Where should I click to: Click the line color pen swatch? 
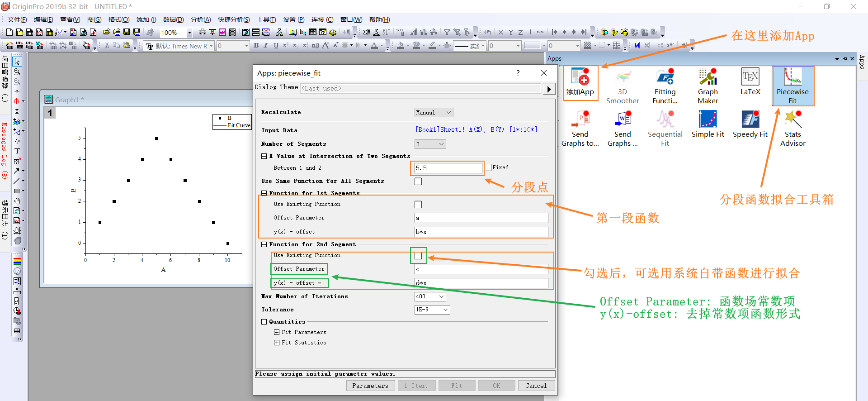point(432,45)
